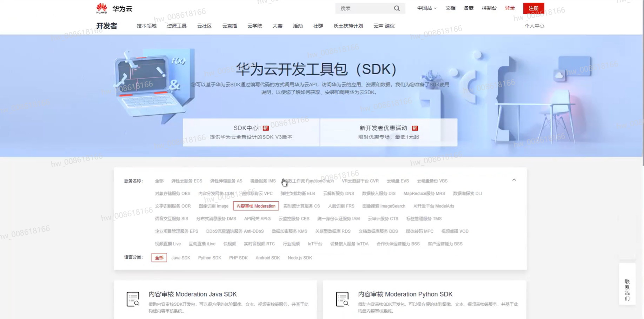The height and width of the screenshot is (319, 644).
Task: Open the 云声·建议 menu
Action: (384, 26)
